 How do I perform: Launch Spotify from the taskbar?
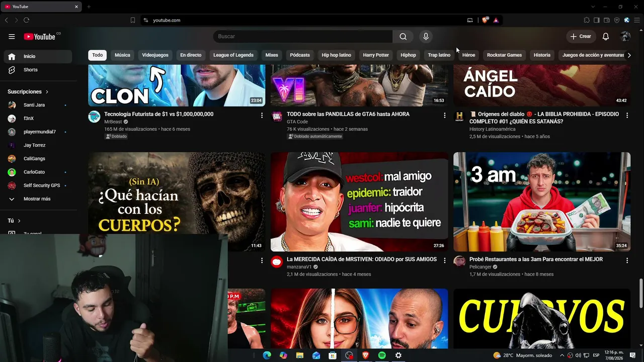(382, 355)
